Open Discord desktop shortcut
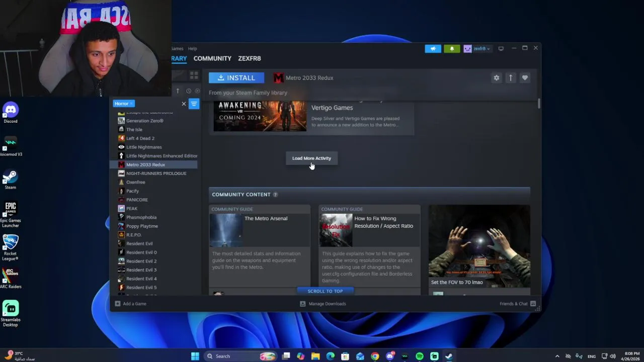The height and width of the screenshot is (362, 644). [x=11, y=113]
